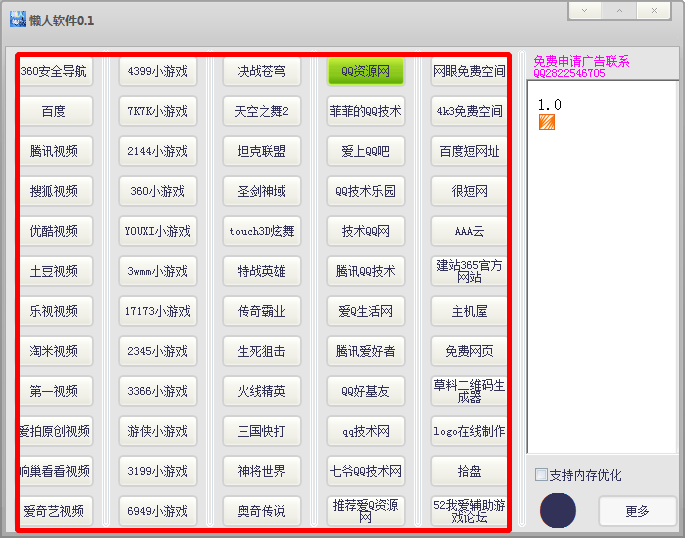Click 乐视视频 button
The height and width of the screenshot is (538, 685).
click(56, 311)
